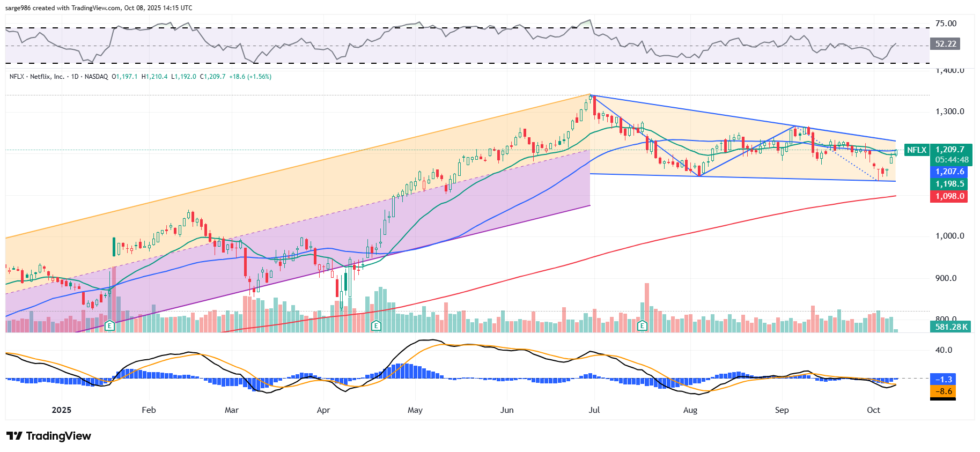Click the volume label 581.28K
This screenshot has height=452, width=980.
(x=951, y=327)
